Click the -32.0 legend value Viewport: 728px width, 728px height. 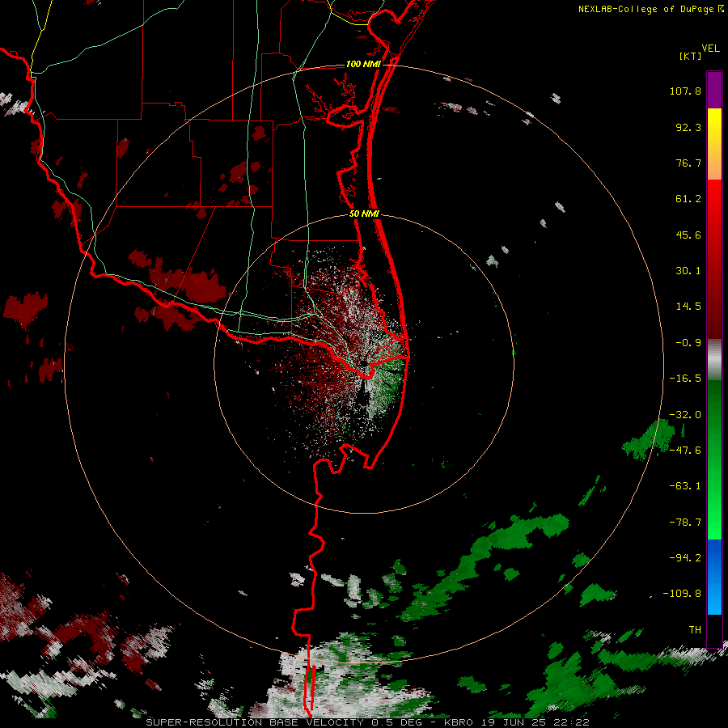pos(685,415)
